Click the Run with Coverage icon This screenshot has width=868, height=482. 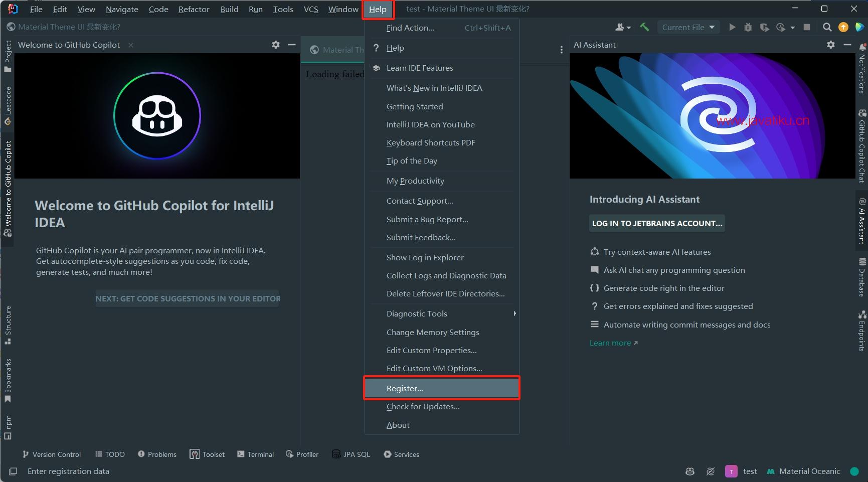(764, 27)
